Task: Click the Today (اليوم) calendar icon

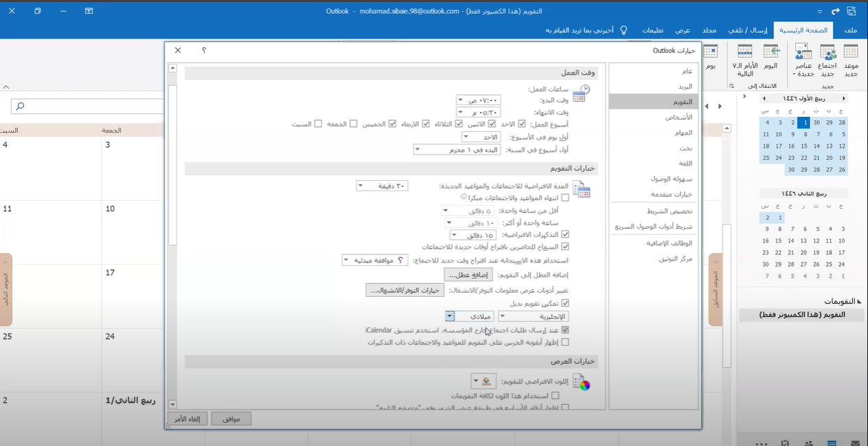Action: pos(770,54)
